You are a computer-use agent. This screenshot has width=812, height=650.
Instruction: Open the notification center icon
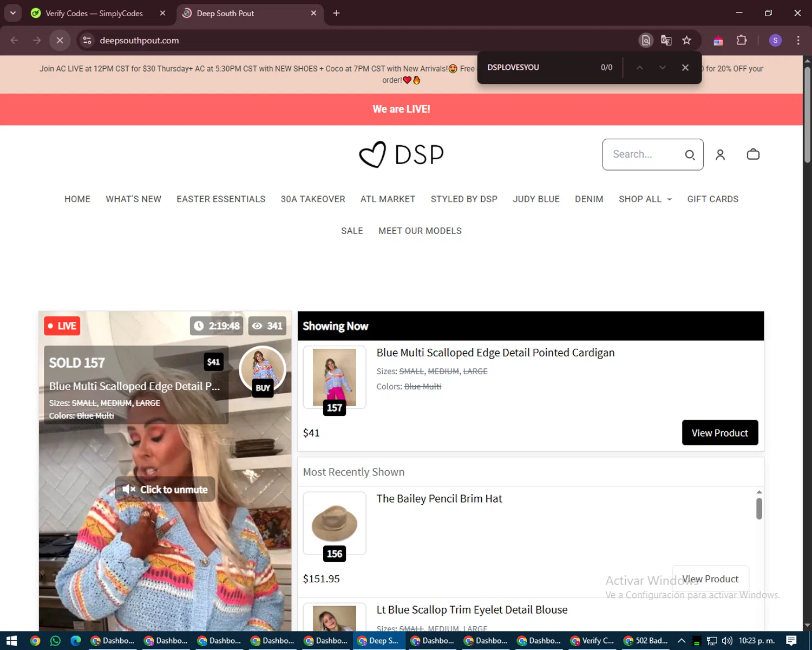tap(791, 641)
